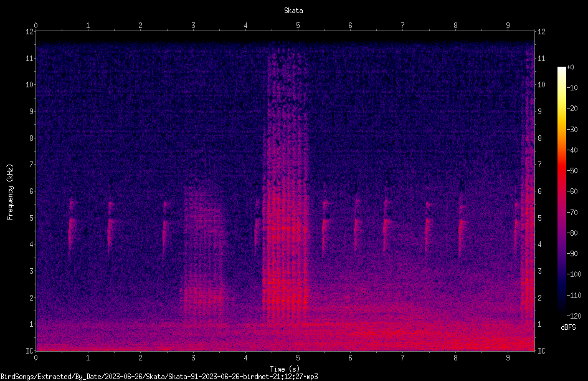Click the "-70" color scale label
The width and height of the screenshot is (588, 381).
click(x=572, y=213)
